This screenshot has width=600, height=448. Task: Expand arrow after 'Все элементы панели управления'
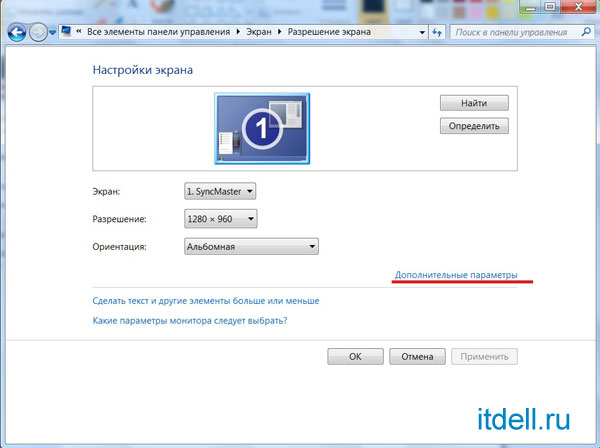(238, 32)
